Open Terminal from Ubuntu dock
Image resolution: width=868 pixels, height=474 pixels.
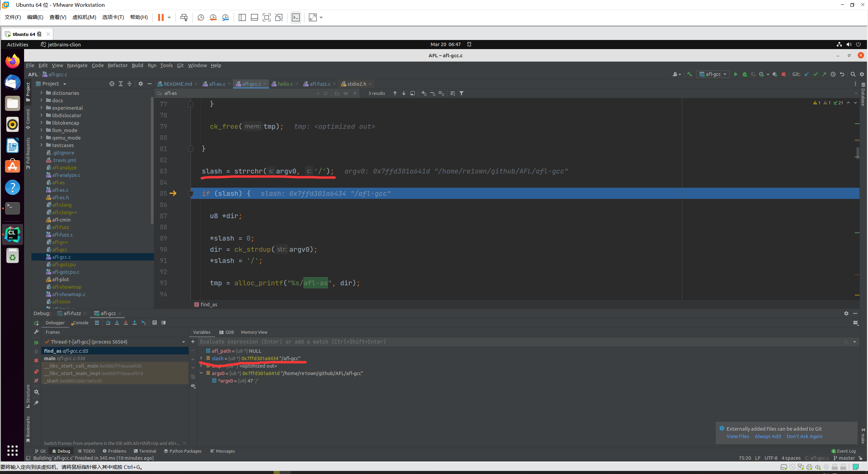point(13,208)
